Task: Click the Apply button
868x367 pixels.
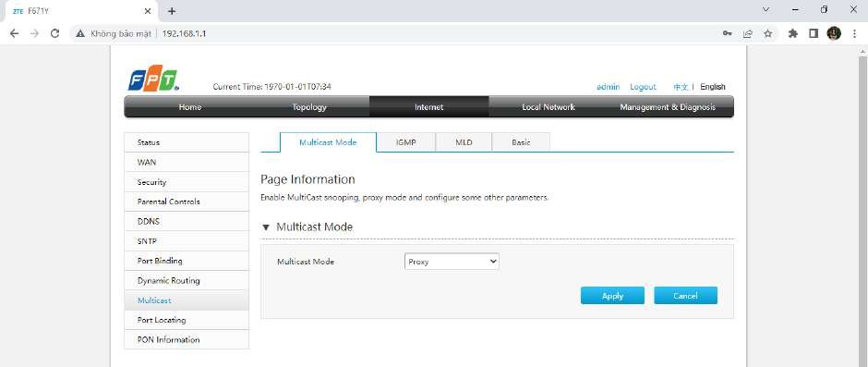Action: (612, 296)
